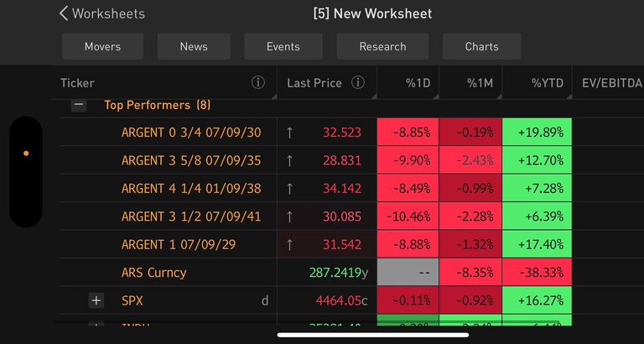The width and height of the screenshot is (644, 344).
Task: Select last price 34.142
Action: tap(342, 188)
